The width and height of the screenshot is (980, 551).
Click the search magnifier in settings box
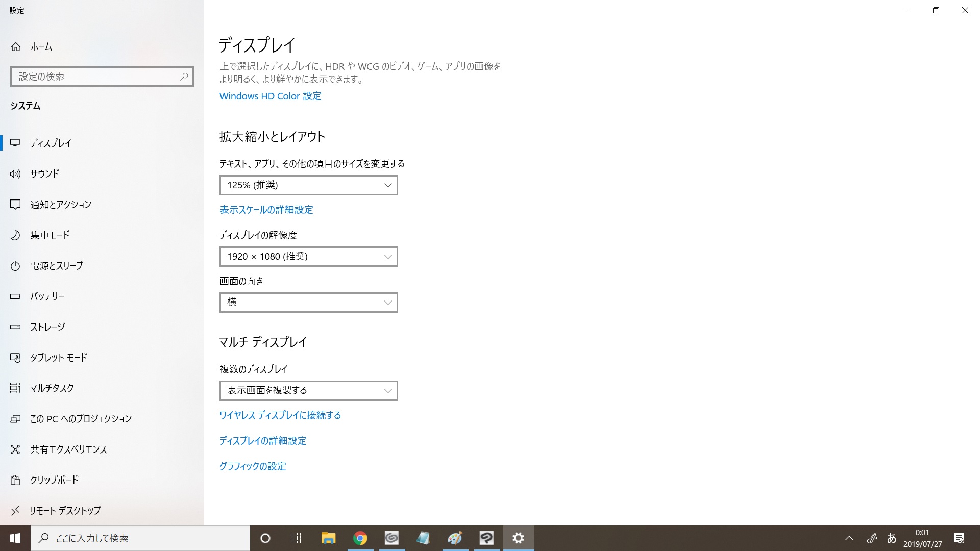coord(184,77)
